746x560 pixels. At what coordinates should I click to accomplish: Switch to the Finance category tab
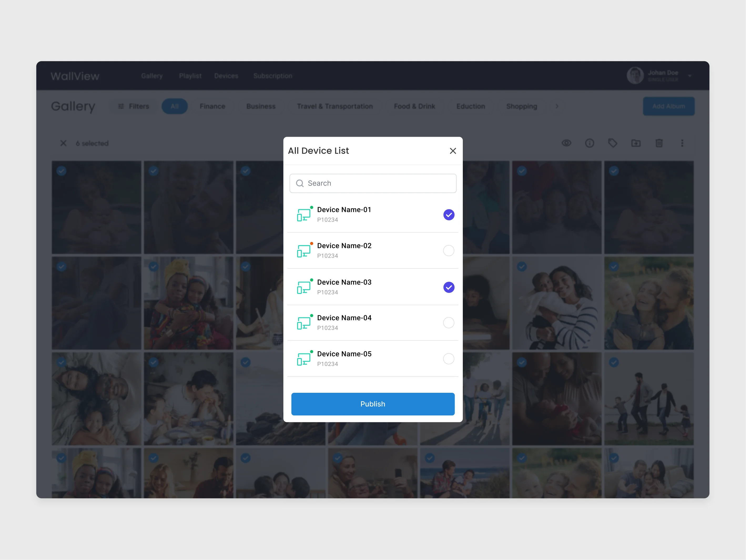[212, 106]
